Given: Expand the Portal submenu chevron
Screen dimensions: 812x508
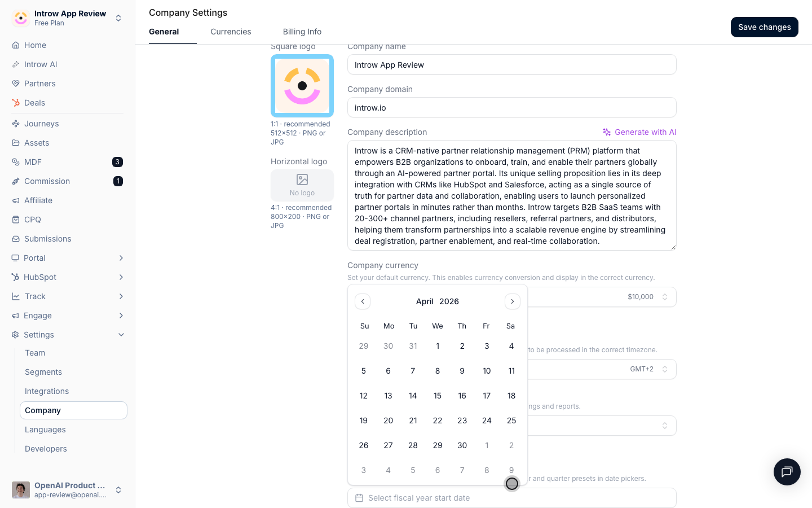Looking at the screenshot, I should pyautogui.click(x=121, y=258).
